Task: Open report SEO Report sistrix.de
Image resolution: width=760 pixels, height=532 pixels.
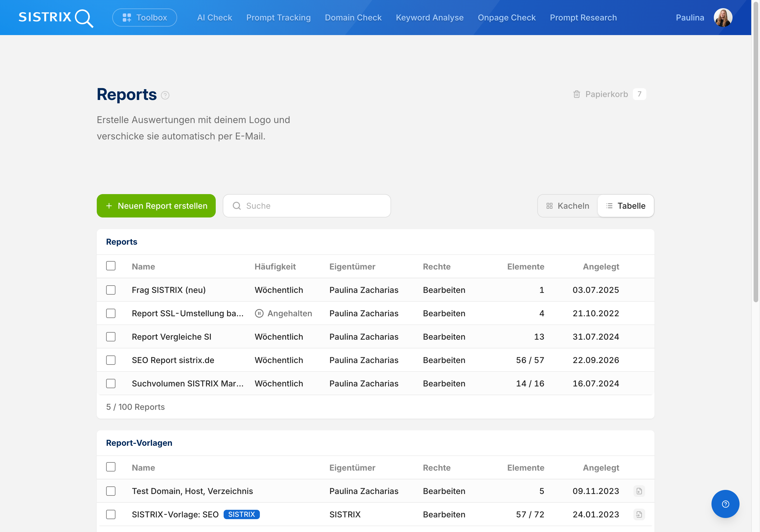Action: (x=173, y=360)
